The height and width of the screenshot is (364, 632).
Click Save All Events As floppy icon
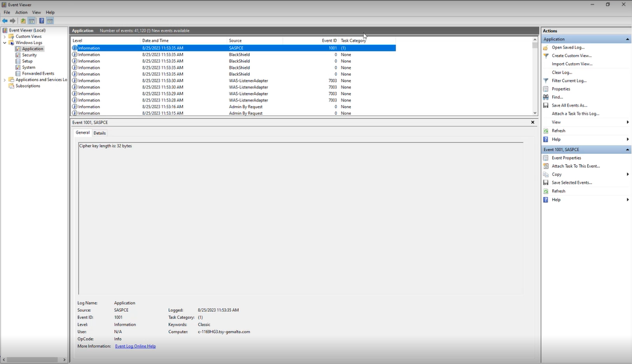pyautogui.click(x=546, y=106)
